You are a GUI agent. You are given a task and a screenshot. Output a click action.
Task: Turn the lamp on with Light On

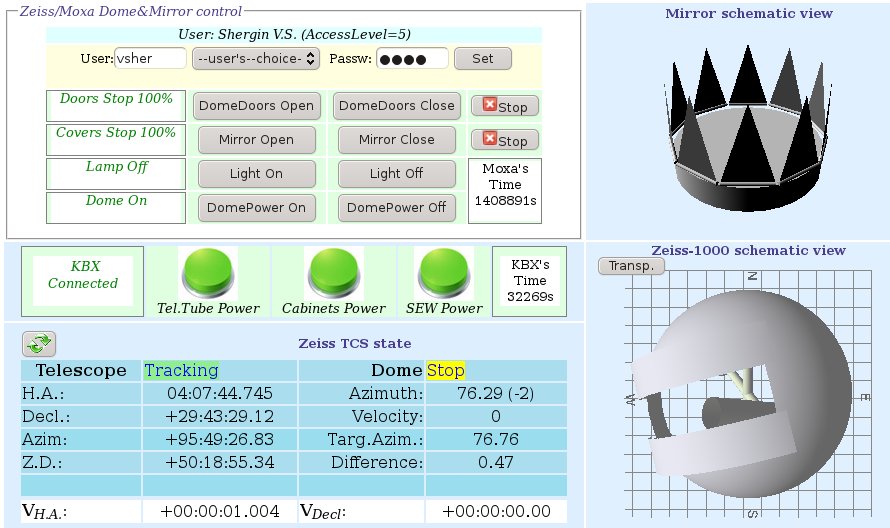(257, 174)
